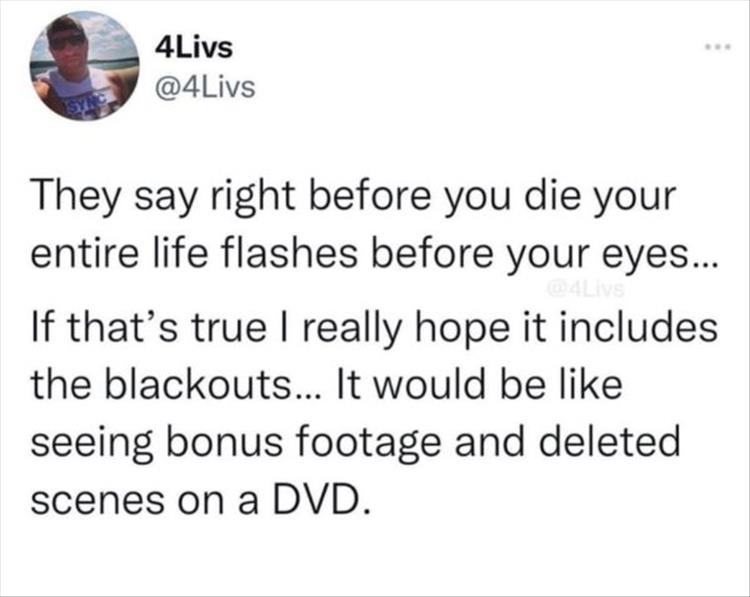
Task: Open the three-dot more options menu
Action: (717, 47)
